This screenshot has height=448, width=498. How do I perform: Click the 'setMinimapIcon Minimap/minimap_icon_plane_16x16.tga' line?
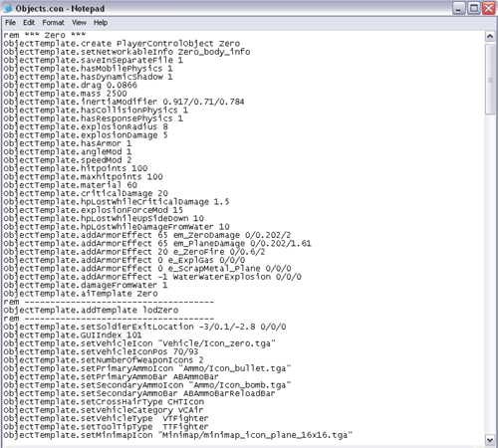click(178, 435)
